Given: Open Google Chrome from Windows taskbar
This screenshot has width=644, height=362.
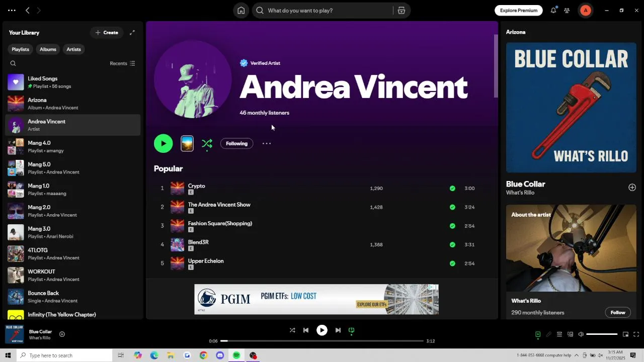Looking at the screenshot, I should point(203,355).
